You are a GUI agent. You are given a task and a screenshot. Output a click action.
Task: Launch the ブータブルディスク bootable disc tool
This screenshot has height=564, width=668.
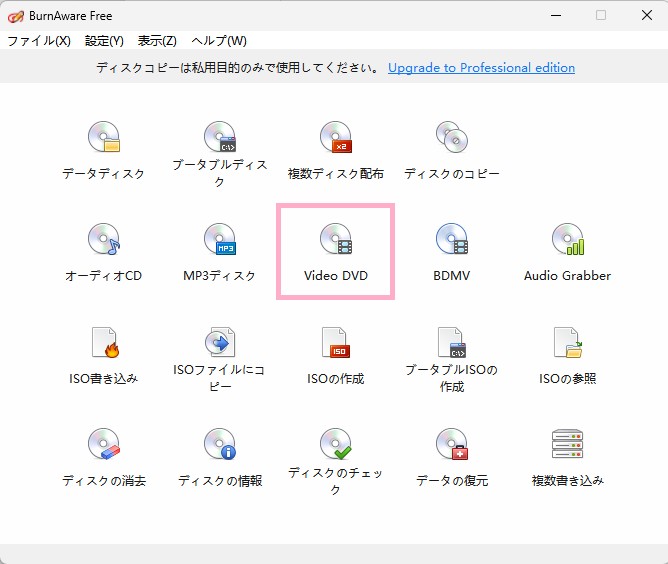(219, 153)
